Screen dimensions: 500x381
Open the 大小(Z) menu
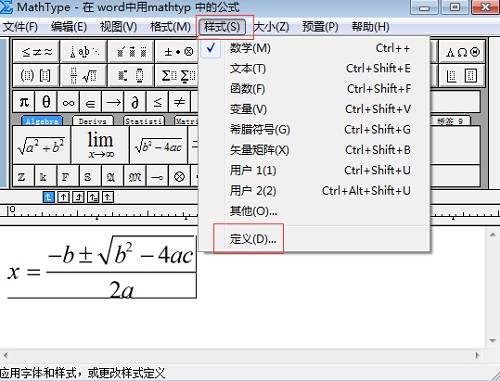click(271, 27)
